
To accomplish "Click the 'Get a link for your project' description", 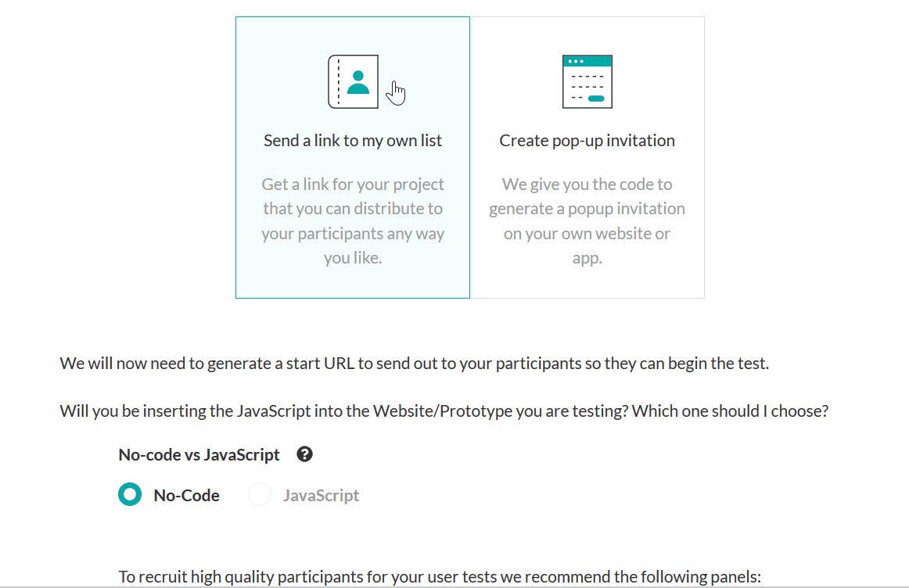I will coord(353,220).
